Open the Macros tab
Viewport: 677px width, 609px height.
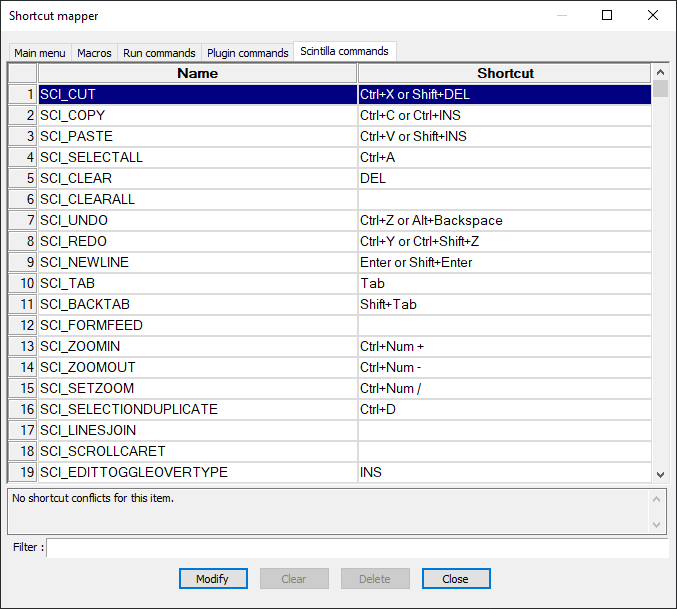point(94,53)
